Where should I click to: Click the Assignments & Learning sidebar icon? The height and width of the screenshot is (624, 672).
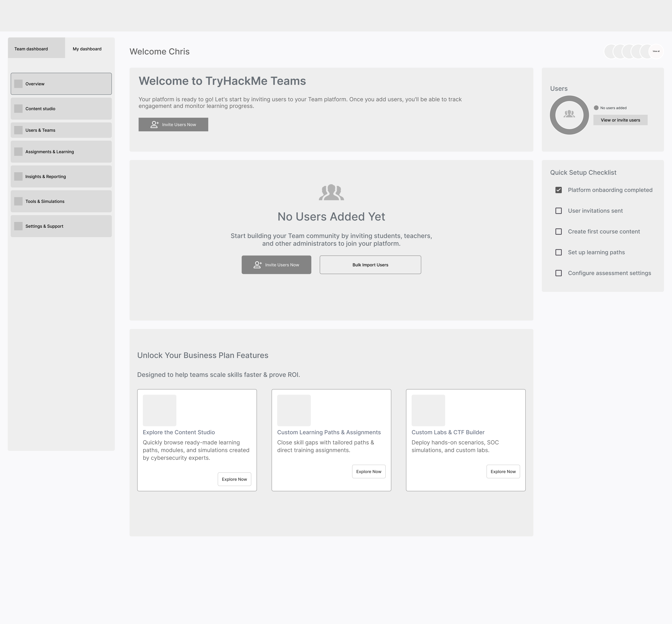coord(18,152)
